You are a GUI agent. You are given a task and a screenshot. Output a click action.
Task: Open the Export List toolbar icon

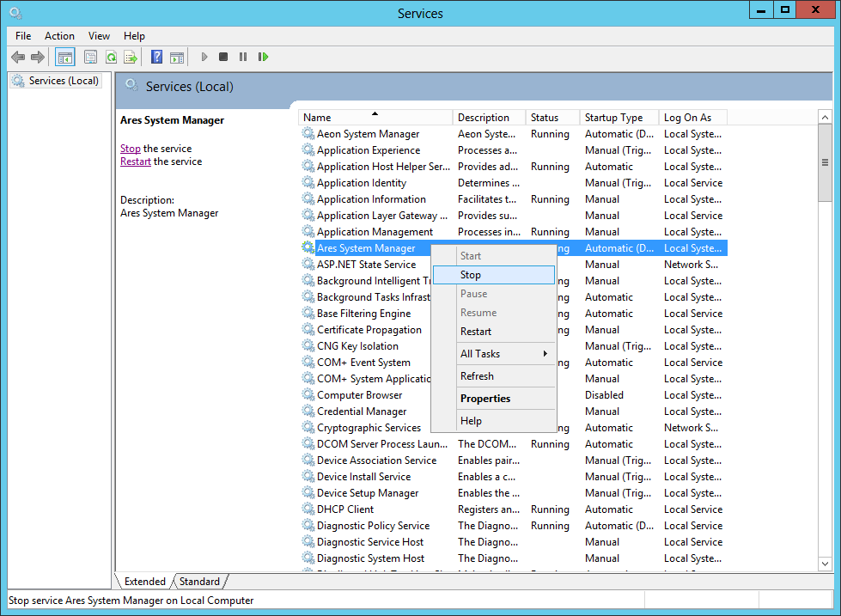(131, 57)
